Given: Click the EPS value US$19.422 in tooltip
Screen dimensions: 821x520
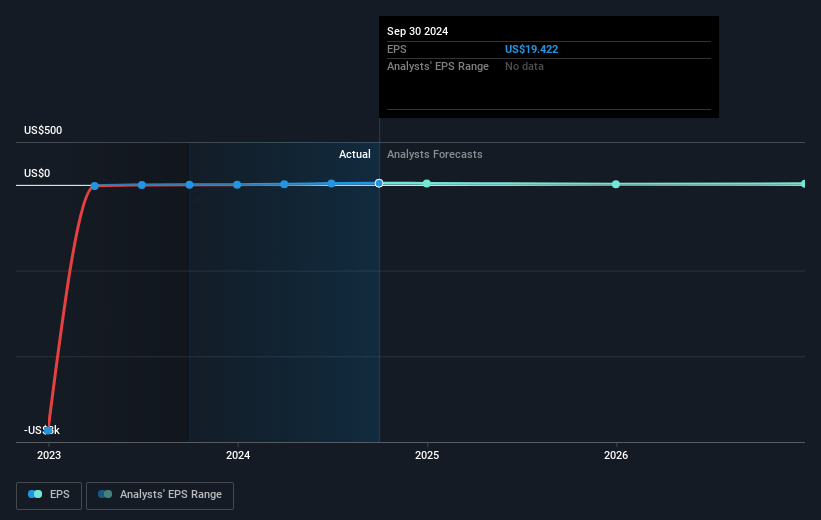Looking at the screenshot, I should click(531, 49).
